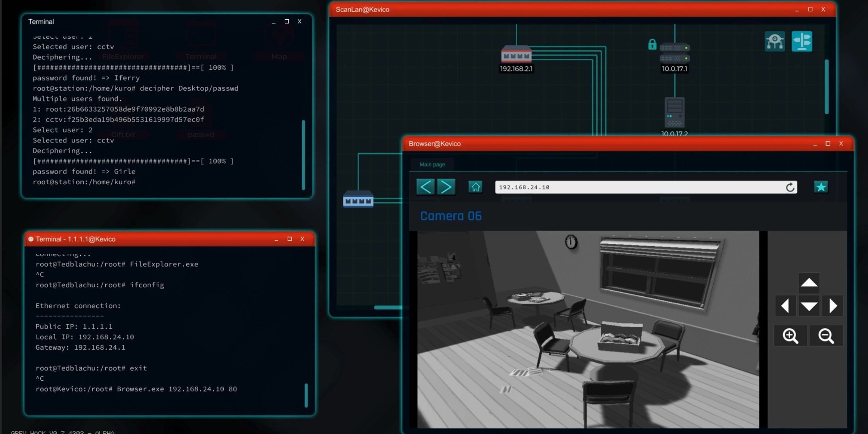This screenshot has height=434, width=868.
Task: Close the Terminal - 1.1.1.1@Kevico window
Action: click(302, 239)
